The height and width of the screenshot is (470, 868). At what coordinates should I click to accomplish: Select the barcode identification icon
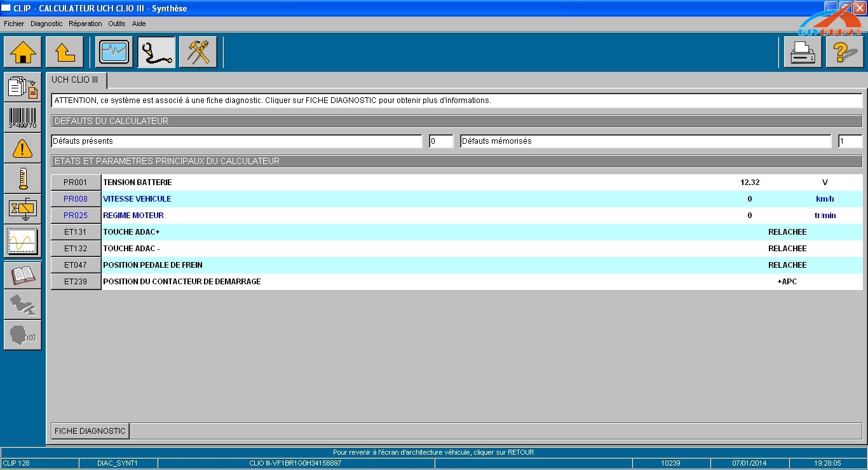[22, 117]
